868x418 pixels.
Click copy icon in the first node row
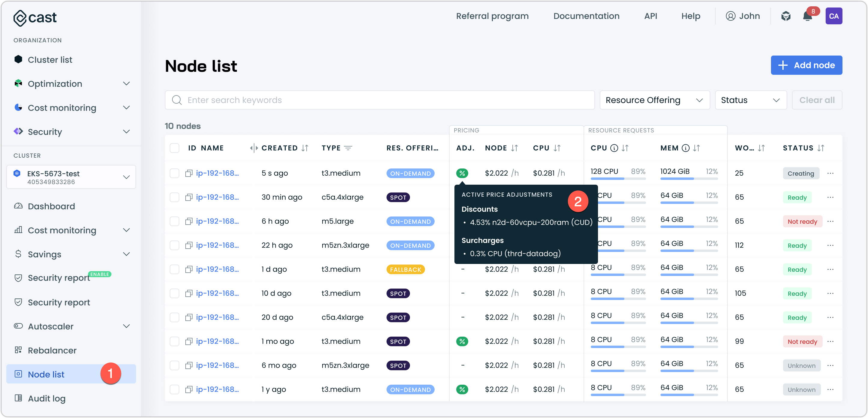click(189, 173)
